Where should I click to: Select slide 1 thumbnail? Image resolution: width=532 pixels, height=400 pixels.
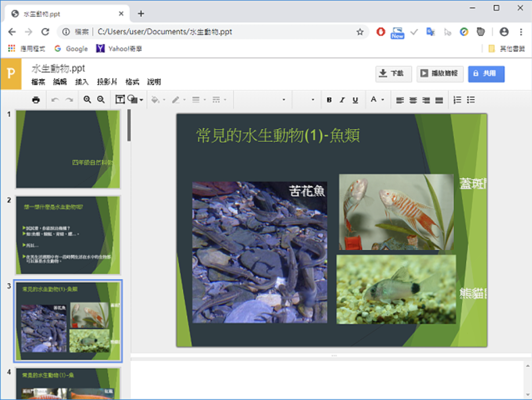point(68,149)
